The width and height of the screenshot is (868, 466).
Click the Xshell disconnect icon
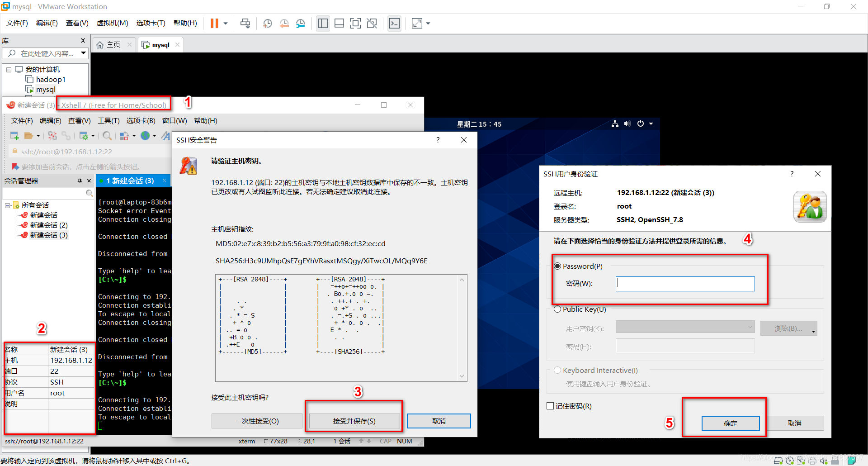pos(52,136)
